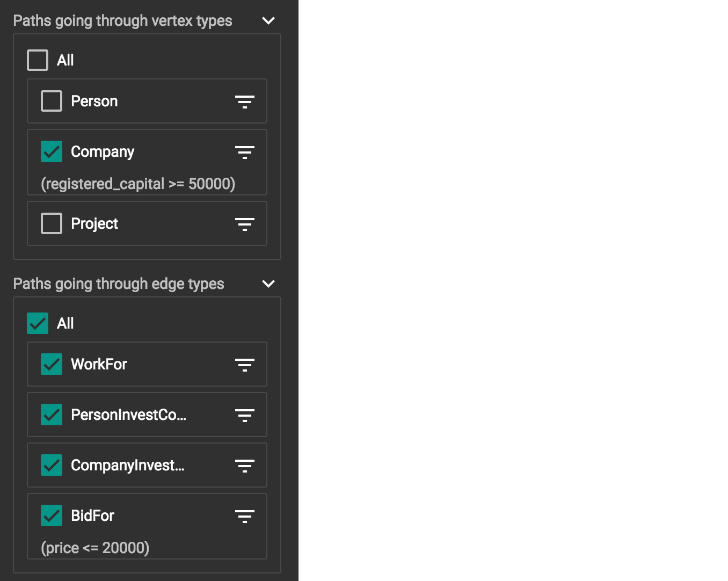Select All vertex types checkbox
Viewport: 728px width, 581px height.
38,60
